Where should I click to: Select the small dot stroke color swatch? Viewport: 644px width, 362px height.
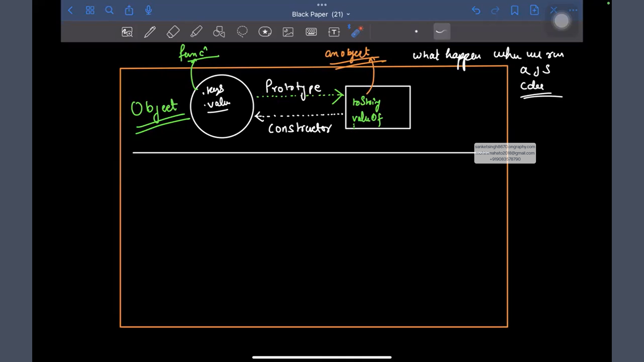[416, 32]
